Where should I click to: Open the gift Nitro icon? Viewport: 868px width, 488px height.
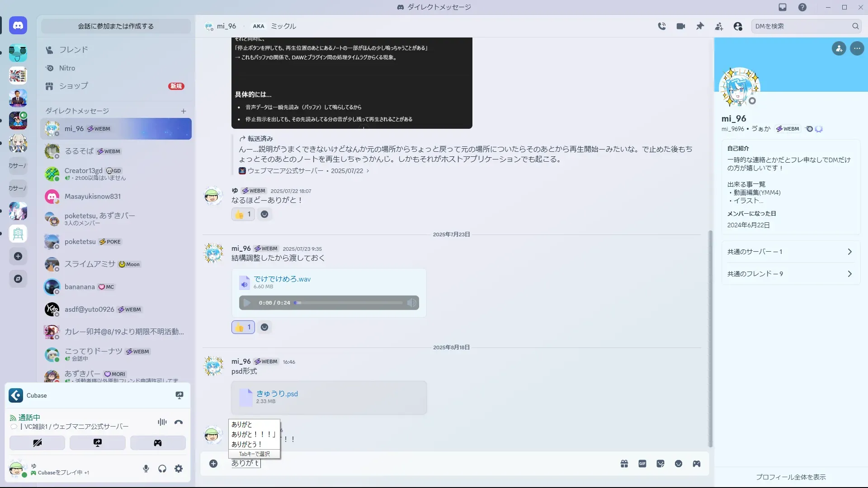click(624, 464)
